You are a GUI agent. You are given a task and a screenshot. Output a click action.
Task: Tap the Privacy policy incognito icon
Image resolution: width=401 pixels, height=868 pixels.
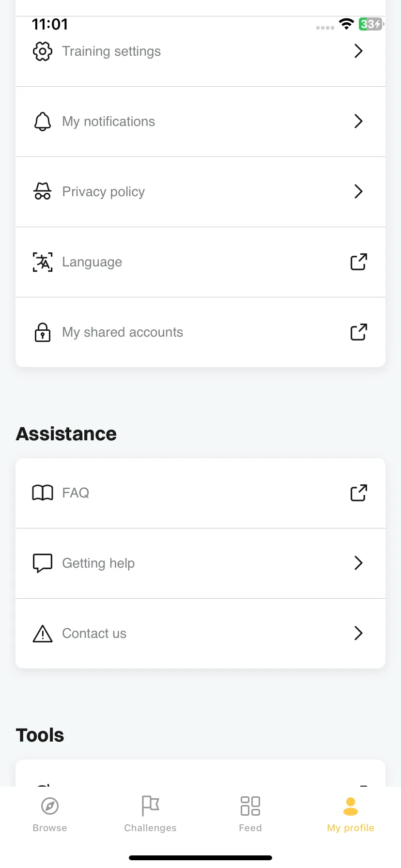pyautogui.click(x=43, y=192)
